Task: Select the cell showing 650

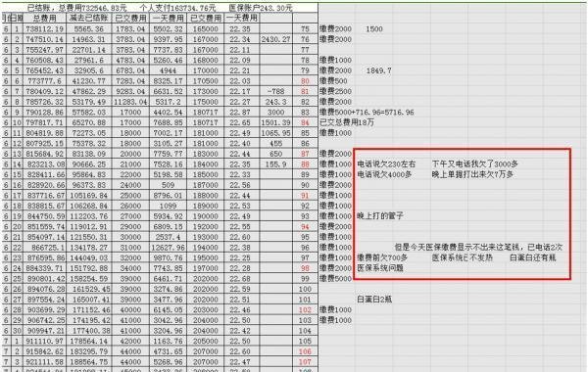Action: click(x=275, y=154)
